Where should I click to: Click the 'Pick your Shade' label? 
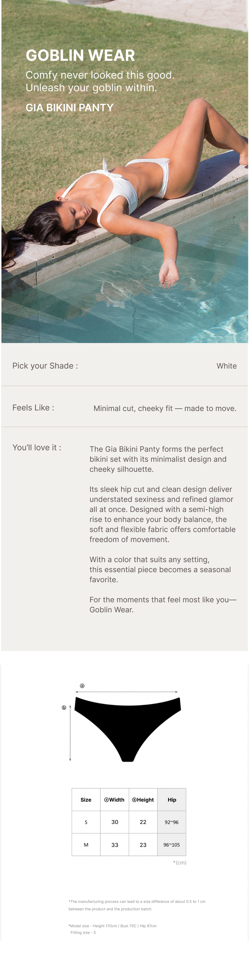(45, 366)
